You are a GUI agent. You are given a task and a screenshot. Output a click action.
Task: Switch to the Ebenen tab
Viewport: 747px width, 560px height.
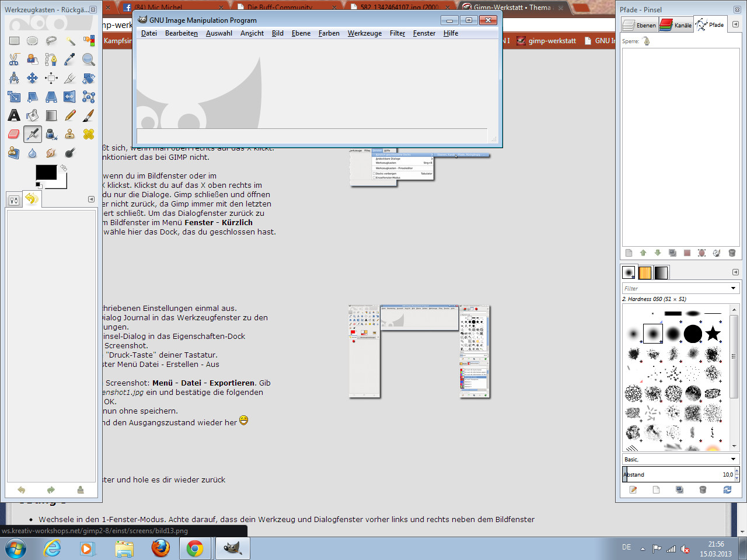coord(639,24)
